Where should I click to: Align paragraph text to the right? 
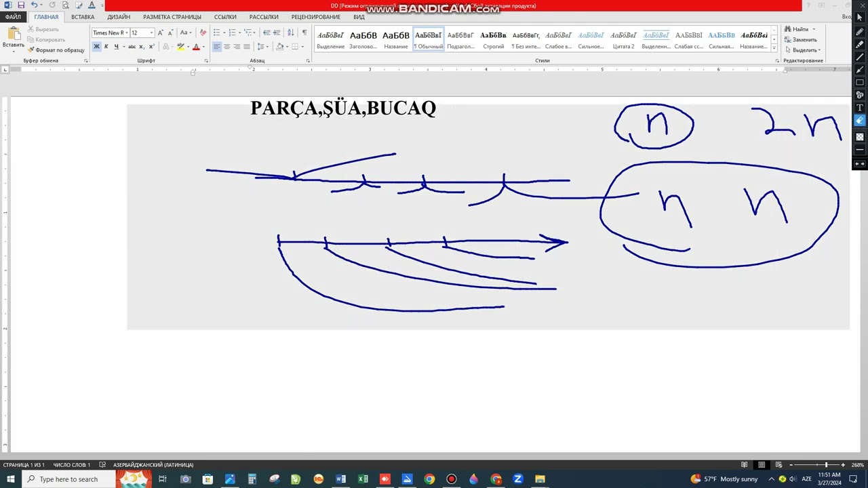point(237,47)
